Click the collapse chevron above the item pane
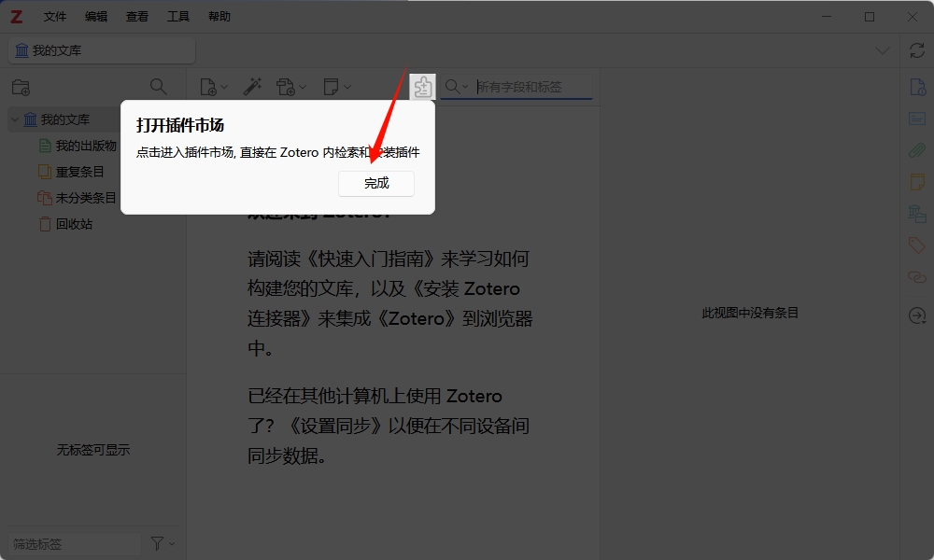Viewport: 934px width, 560px height. [x=882, y=50]
